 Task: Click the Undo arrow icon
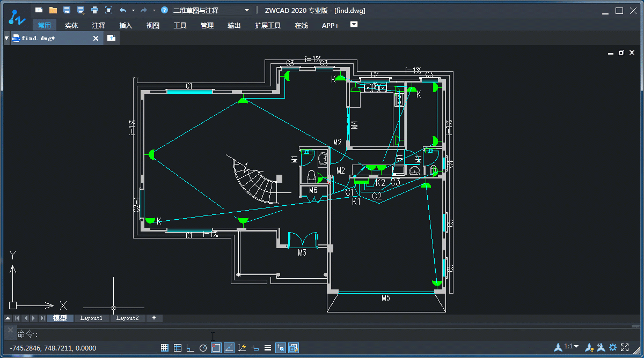coord(123,10)
